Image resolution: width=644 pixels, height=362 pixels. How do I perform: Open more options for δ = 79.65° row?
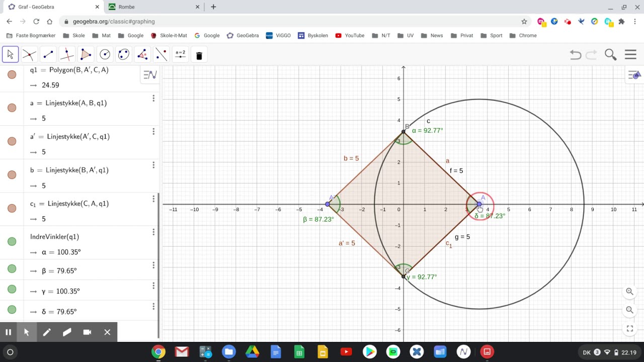tap(153, 307)
